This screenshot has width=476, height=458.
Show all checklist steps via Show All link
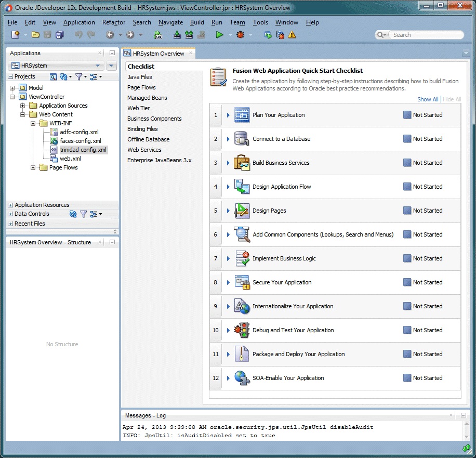(428, 99)
